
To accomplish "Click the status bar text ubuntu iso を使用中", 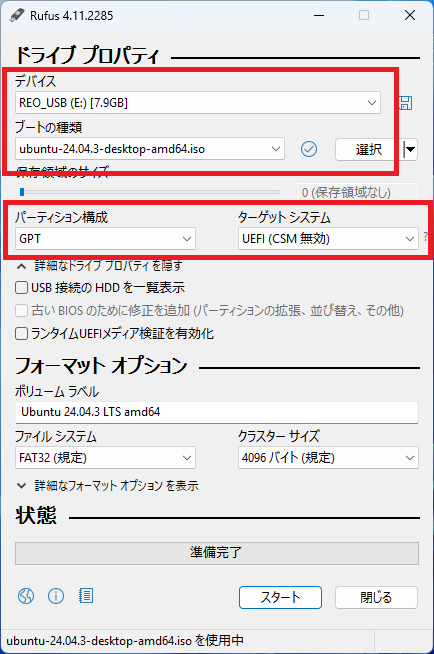I will pos(125,641).
